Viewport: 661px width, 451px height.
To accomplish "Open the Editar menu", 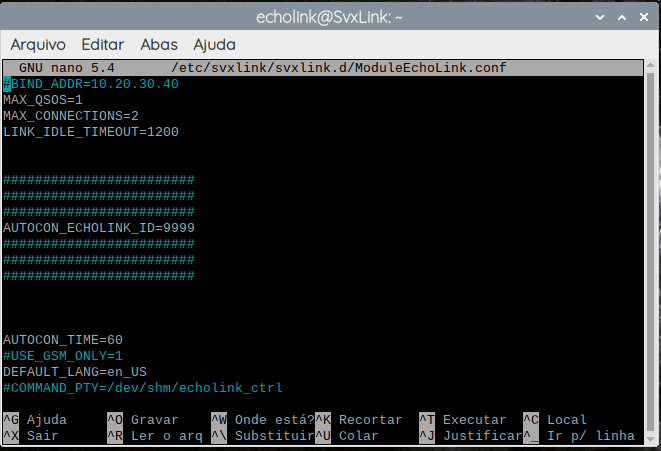I will (102, 45).
